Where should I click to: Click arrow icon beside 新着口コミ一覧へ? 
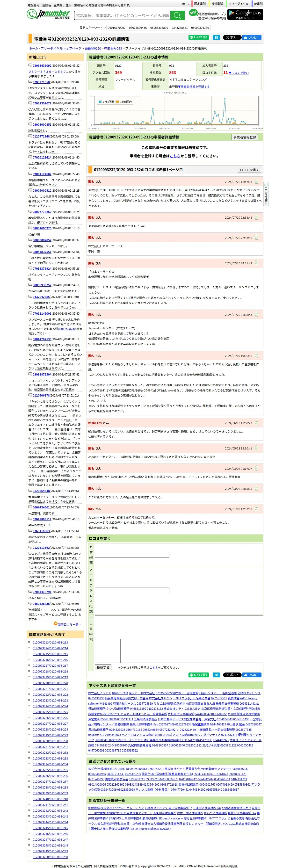coord(56,624)
